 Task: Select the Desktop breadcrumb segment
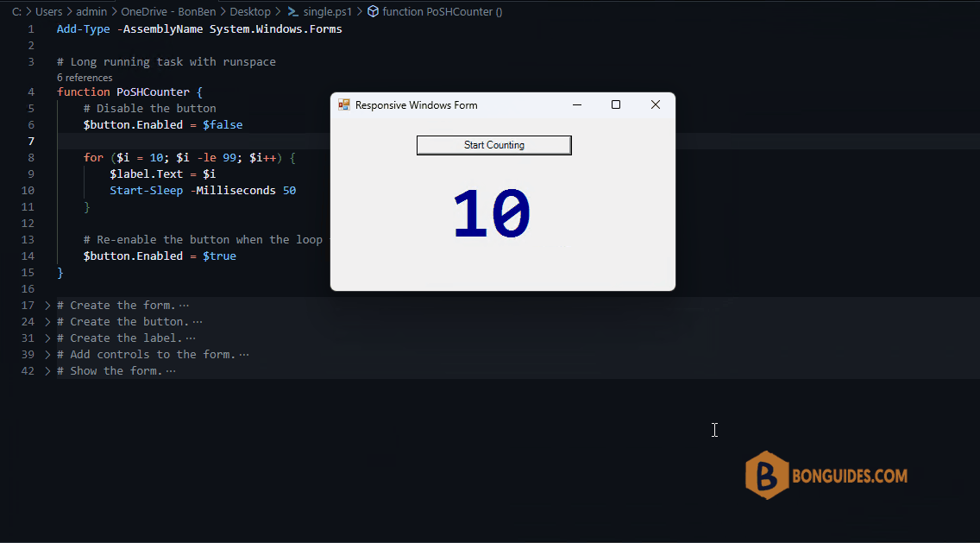(x=250, y=11)
